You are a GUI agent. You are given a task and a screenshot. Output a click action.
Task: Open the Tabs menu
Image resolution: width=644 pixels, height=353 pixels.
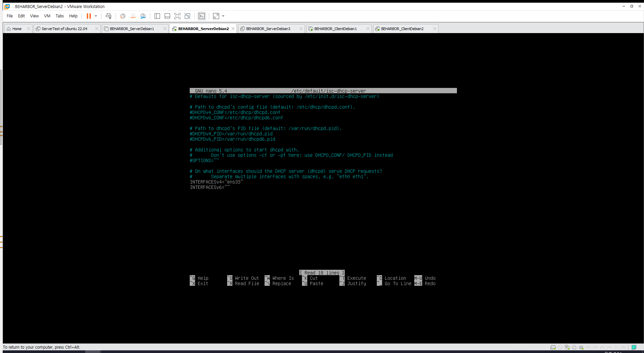60,16
